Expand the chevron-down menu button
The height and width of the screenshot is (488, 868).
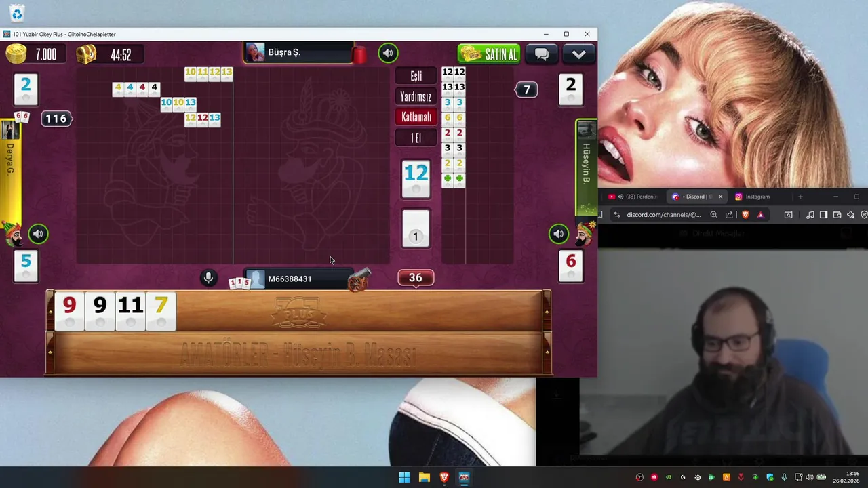[578, 54]
